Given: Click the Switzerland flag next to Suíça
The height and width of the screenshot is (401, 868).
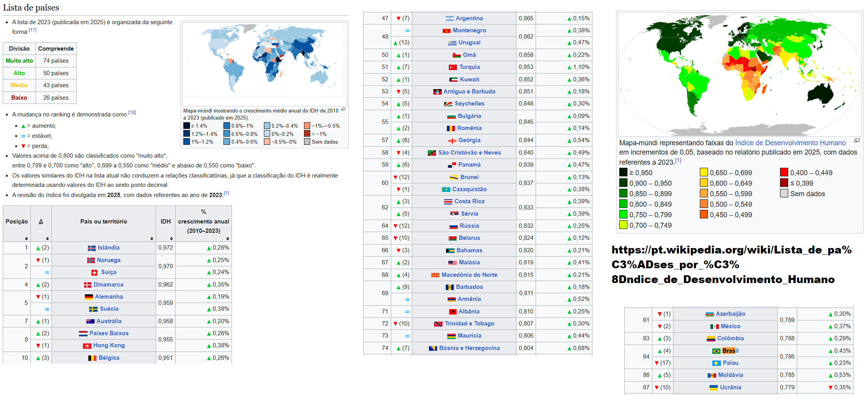Looking at the screenshot, I should (94, 273).
